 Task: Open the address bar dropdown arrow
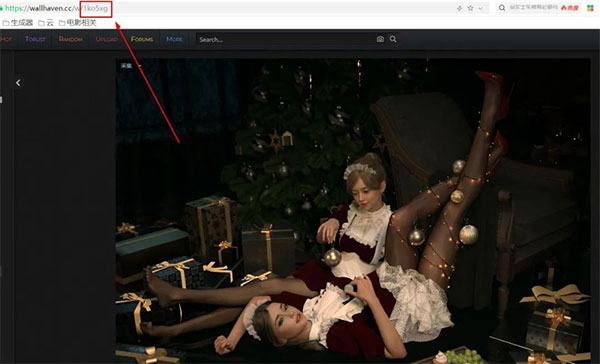pos(481,8)
